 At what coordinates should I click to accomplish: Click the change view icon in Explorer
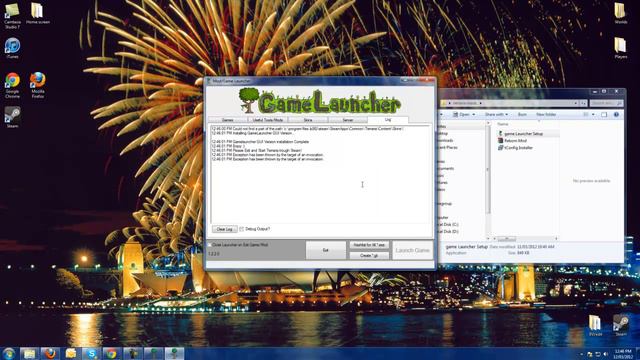coord(586,115)
